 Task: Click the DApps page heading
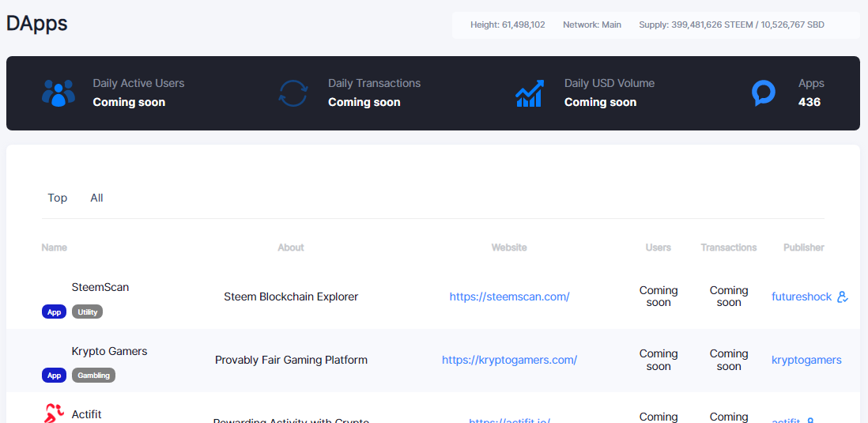(36, 23)
